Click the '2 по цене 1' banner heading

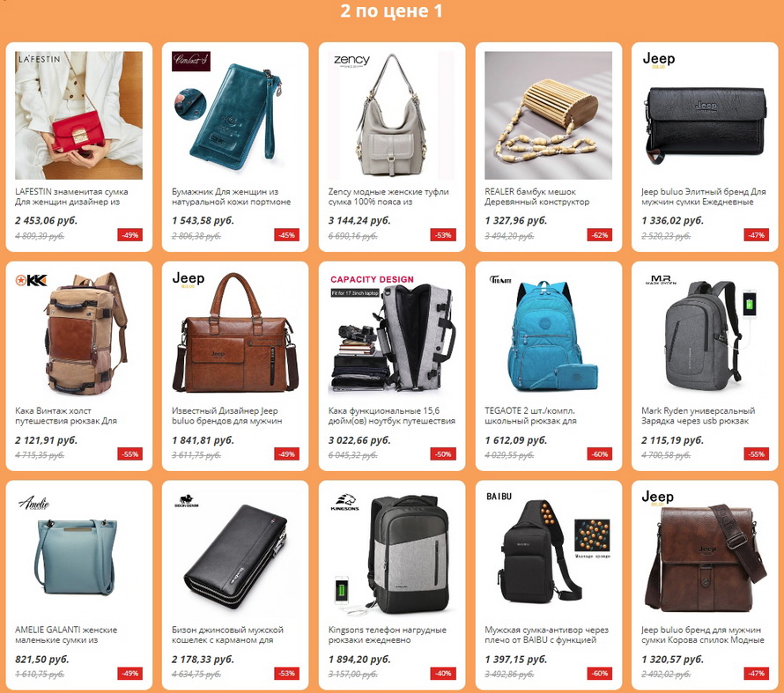point(391,11)
